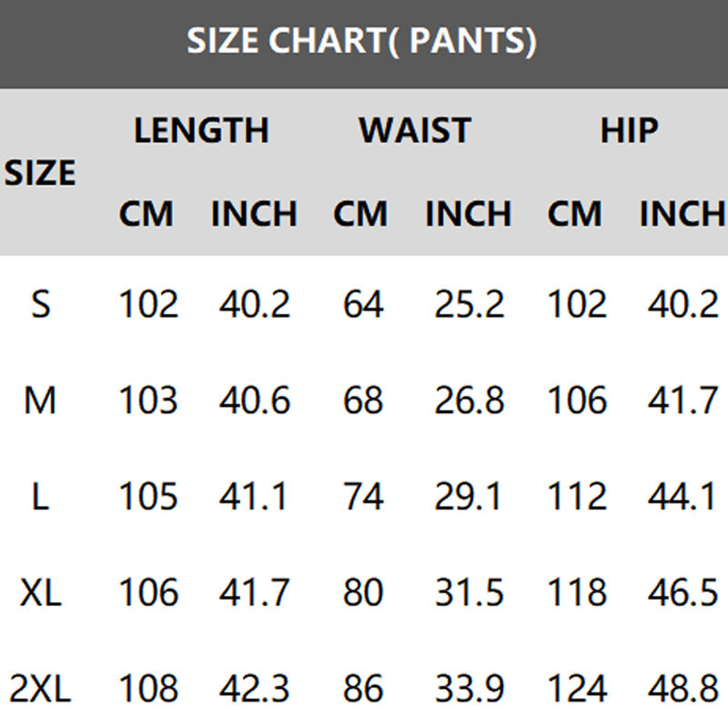The image size is (728, 728).
Task: Click the INCH subheader under LENGTH
Action: (254, 214)
